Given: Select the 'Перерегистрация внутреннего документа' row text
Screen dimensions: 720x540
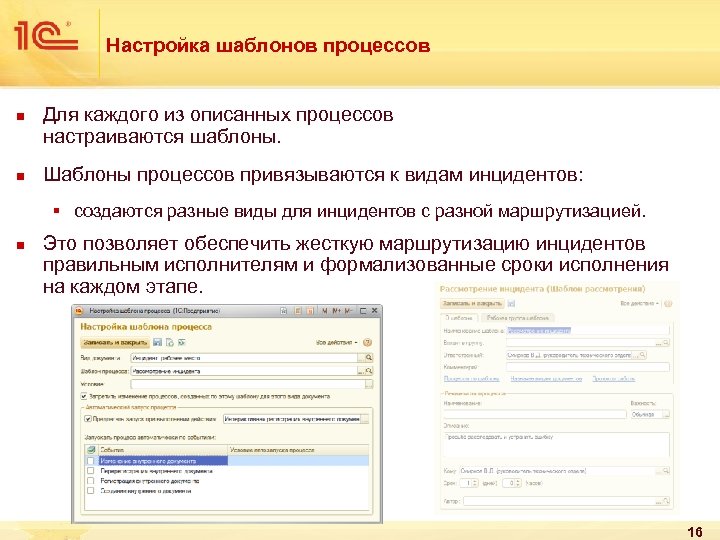Looking at the screenshot, I should pyautogui.click(x=157, y=471).
